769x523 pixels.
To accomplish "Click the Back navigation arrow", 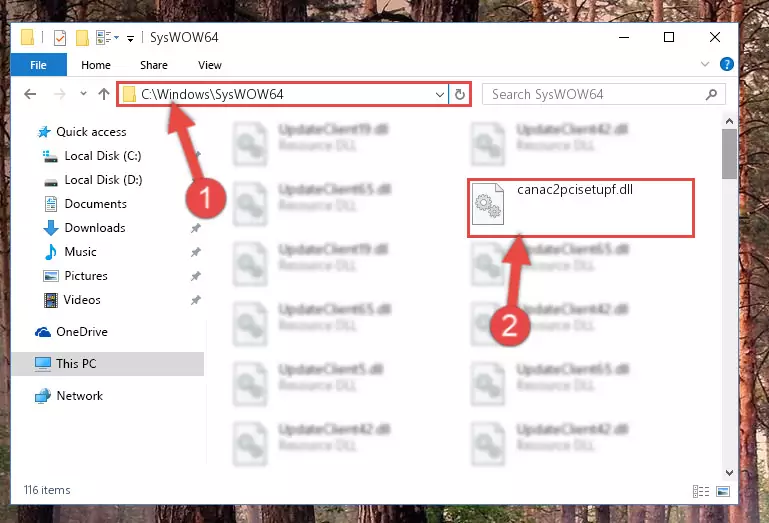I will [30, 94].
